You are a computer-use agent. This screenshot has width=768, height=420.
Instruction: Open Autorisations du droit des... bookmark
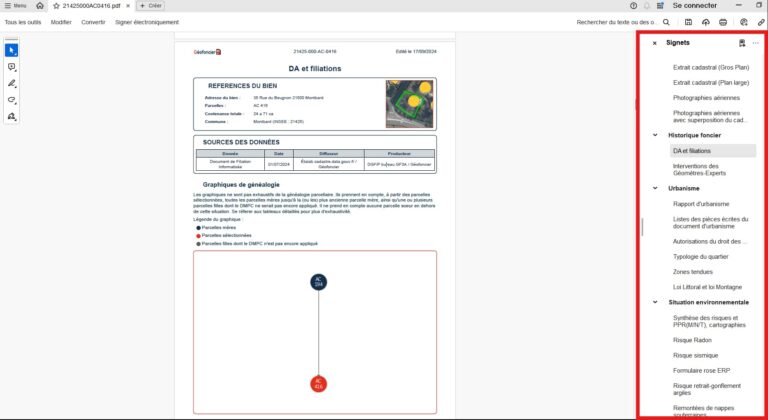[x=710, y=241]
